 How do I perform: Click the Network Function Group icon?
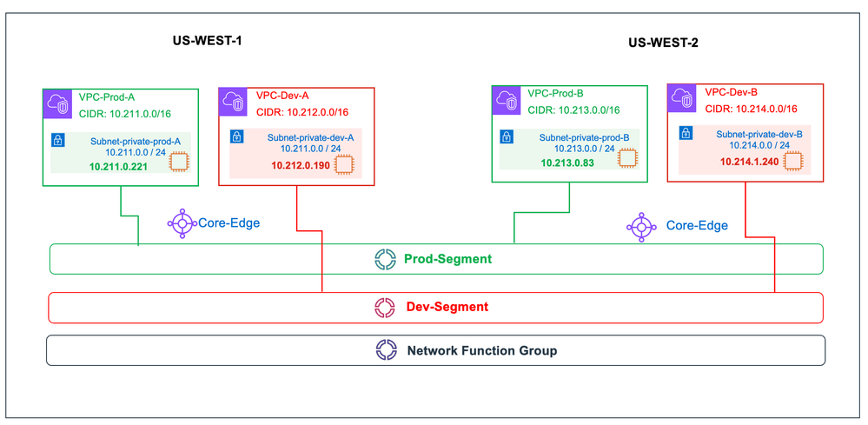[x=386, y=350]
